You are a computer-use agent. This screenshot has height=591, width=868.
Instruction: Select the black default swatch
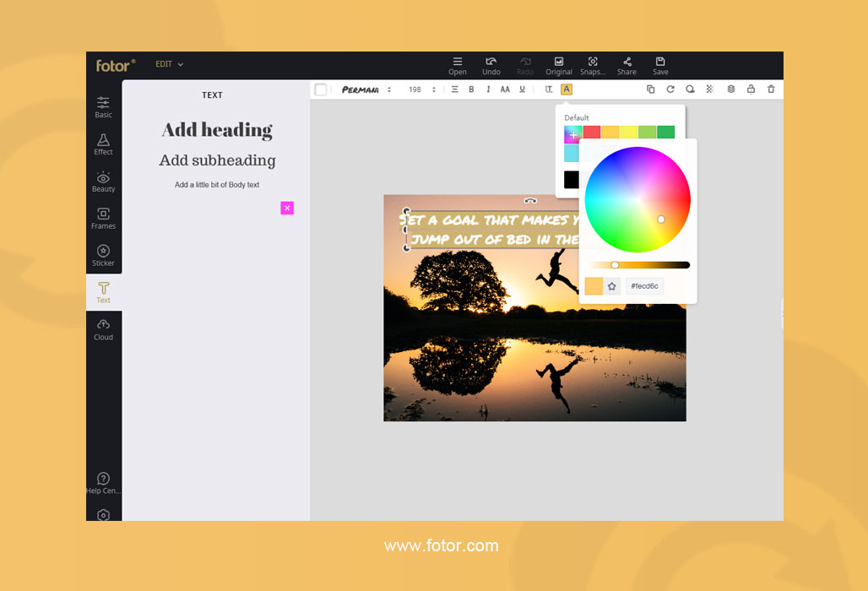pos(572,179)
